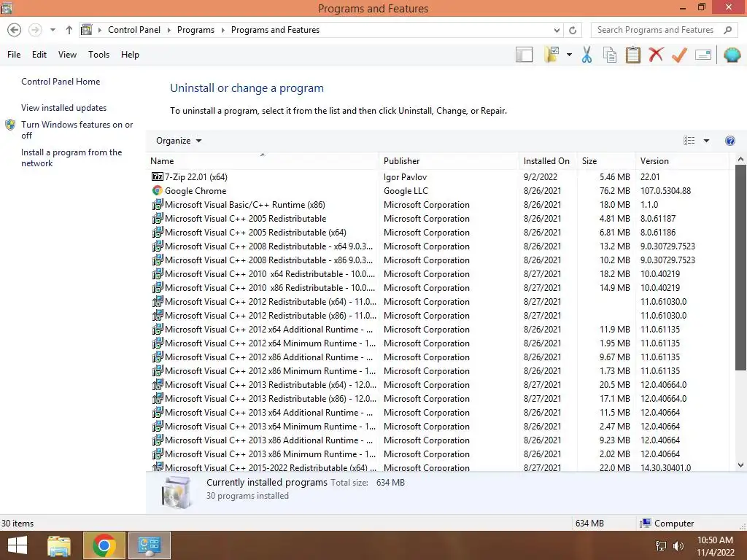Click the Google Chrome row icon

click(158, 190)
